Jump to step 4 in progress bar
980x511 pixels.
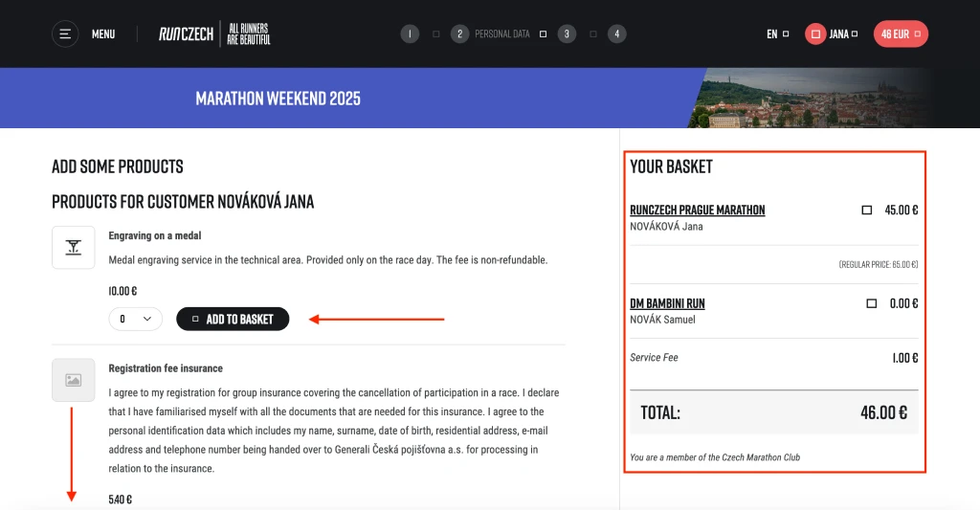coord(617,33)
